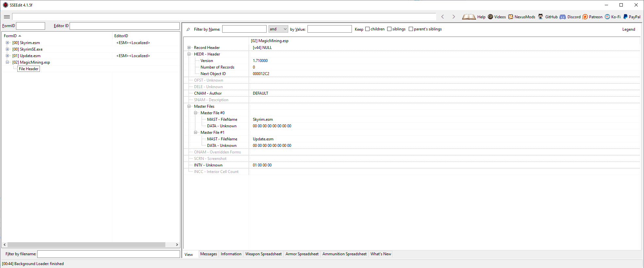The height and width of the screenshot is (268, 644).
Task: Click the SSEEdit app icon in title bar
Action: (x=6, y=5)
